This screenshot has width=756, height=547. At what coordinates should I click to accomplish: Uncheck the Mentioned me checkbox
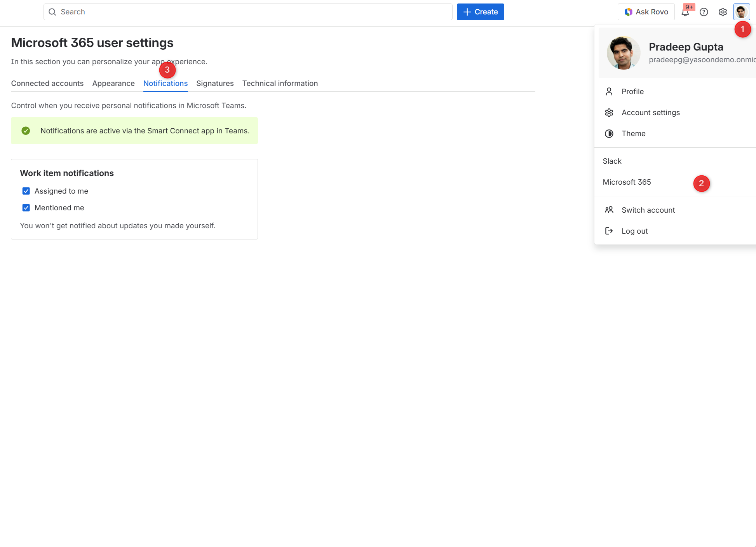(26, 208)
